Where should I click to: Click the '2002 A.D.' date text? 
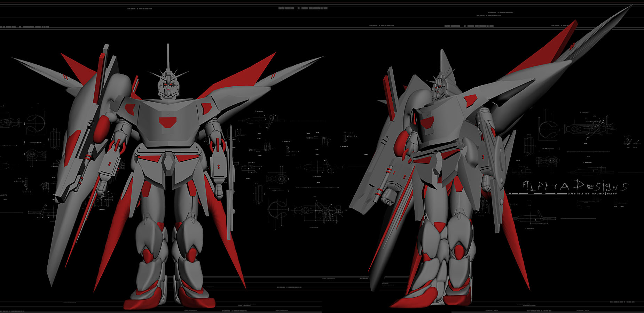click(x=612, y=194)
